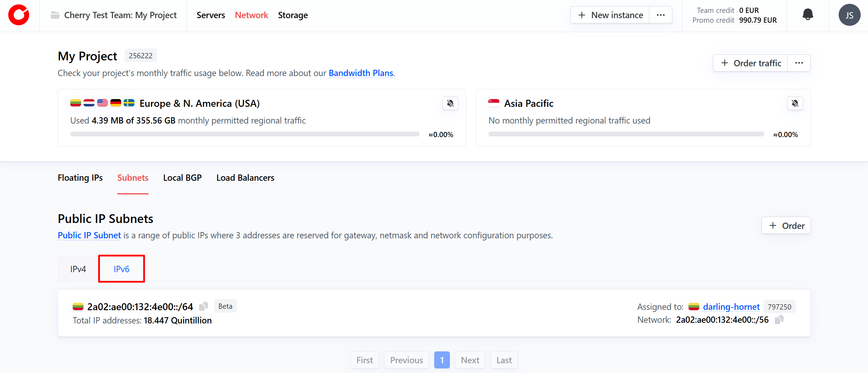Click the project folder icon in header
Image resolution: width=868 pixels, height=373 pixels.
pyautogui.click(x=55, y=15)
